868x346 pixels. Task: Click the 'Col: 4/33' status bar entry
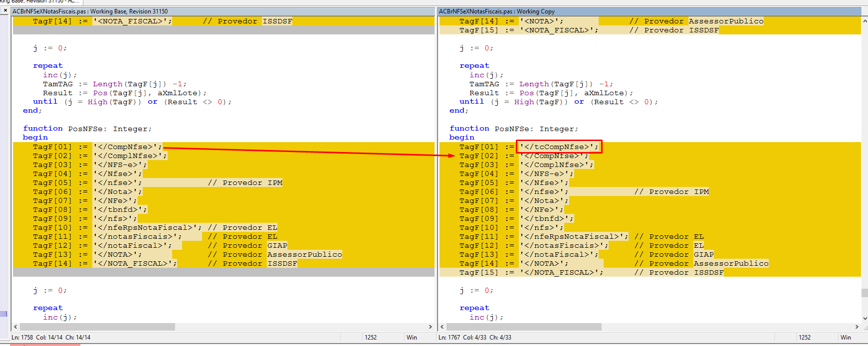pyautogui.click(x=475, y=338)
